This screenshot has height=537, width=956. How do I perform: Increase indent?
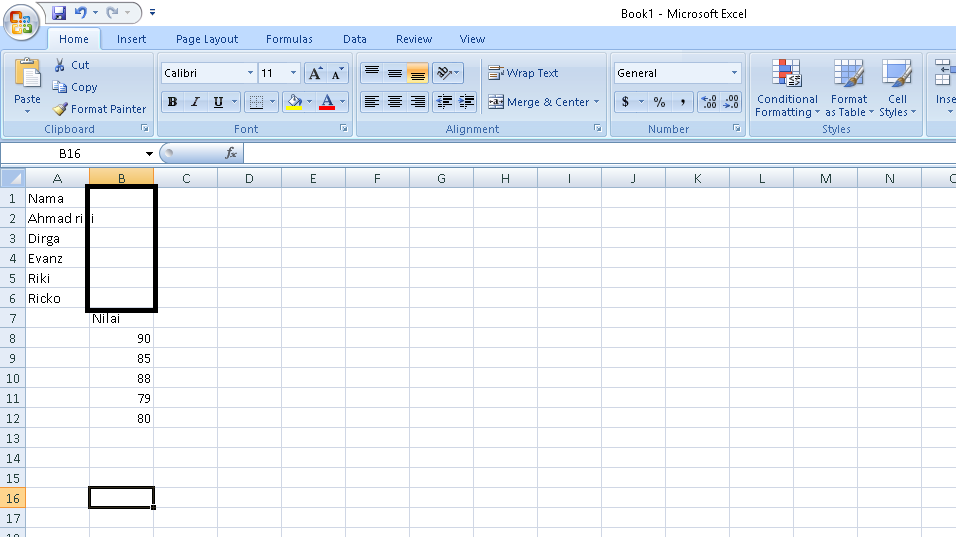(466, 102)
